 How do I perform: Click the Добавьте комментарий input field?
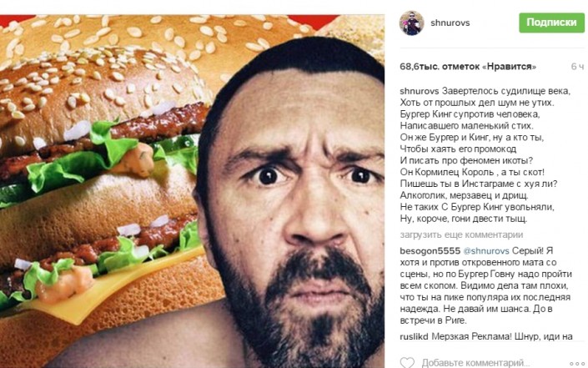[475, 363]
